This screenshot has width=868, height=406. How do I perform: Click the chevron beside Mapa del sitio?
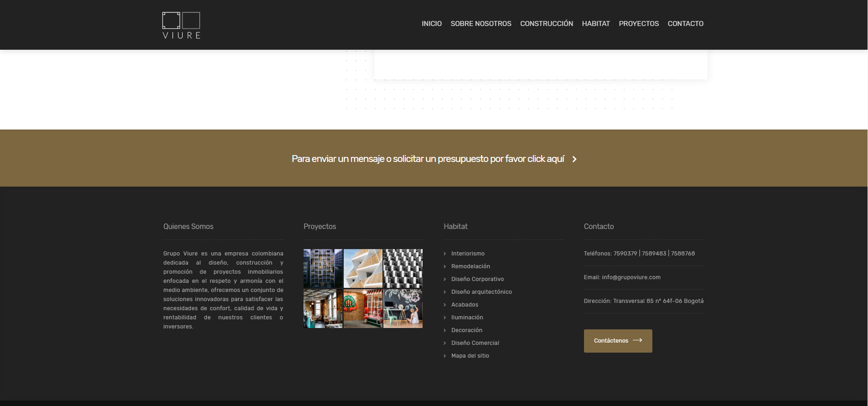pos(445,356)
